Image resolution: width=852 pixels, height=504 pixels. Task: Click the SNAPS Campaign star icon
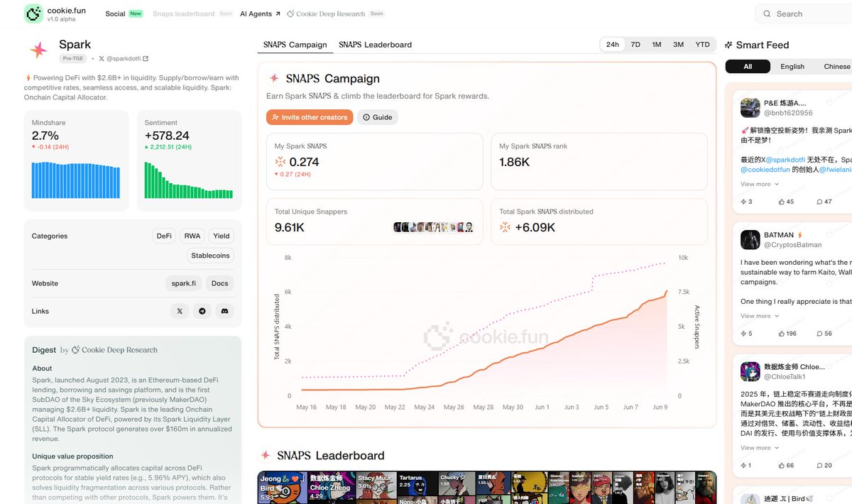click(273, 79)
